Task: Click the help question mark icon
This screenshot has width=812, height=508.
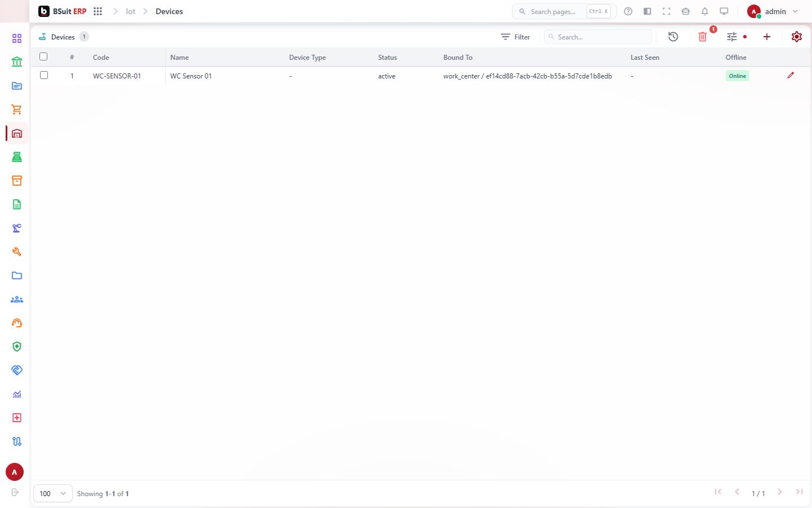Action: coord(628,11)
